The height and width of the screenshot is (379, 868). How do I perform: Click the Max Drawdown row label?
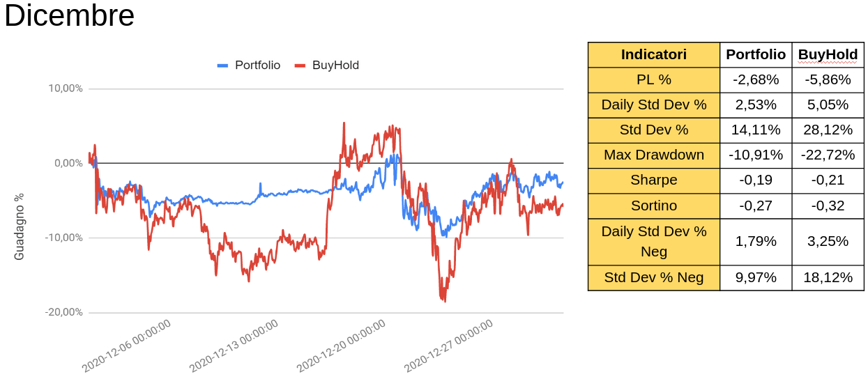[x=653, y=155]
